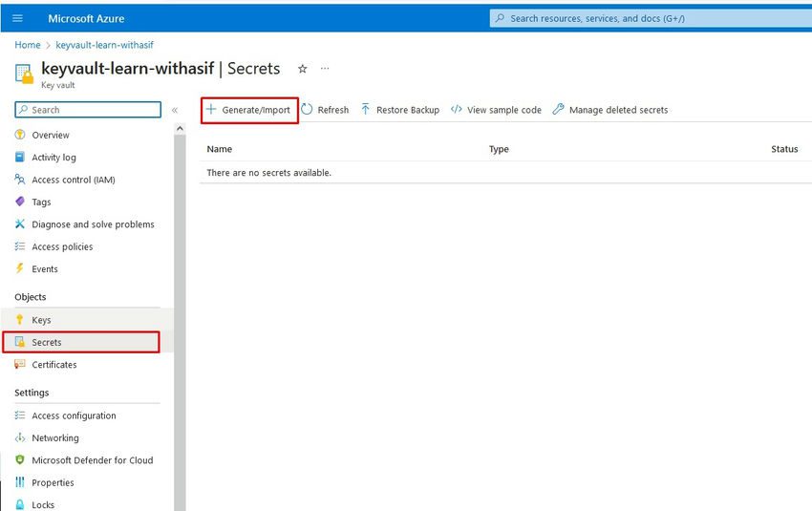Click 'There are no secrets available.' text
Viewport: 812px width, 511px height.
click(x=268, y=173)
